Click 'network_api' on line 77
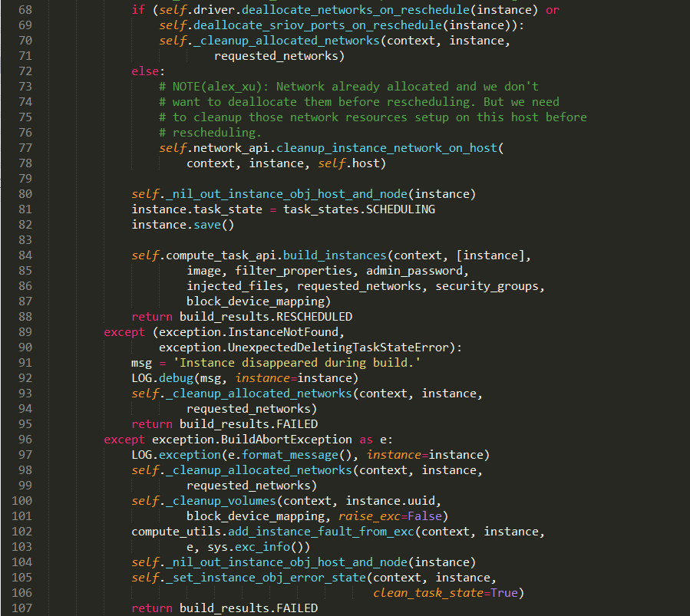The height and width of the screenshot is (616, 690). tap(232, 148)
